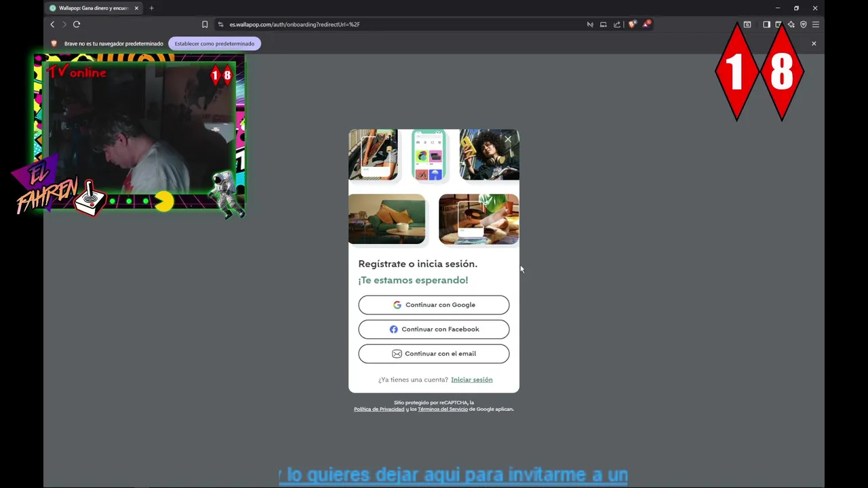Open site information icon in address bar

point(220,24)
